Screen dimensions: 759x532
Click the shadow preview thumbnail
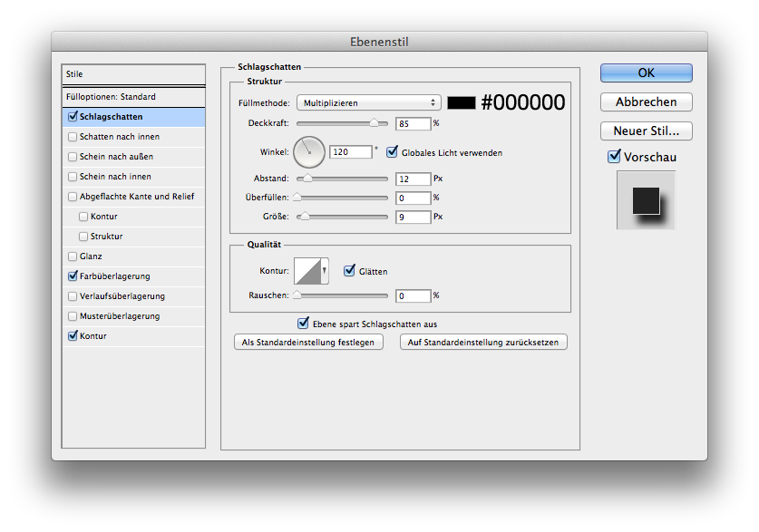coord(645,200)
